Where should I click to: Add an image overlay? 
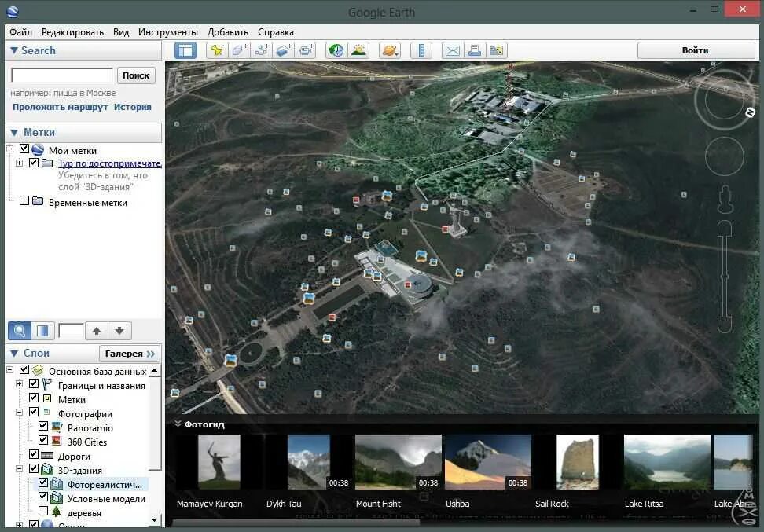point(284,50)
